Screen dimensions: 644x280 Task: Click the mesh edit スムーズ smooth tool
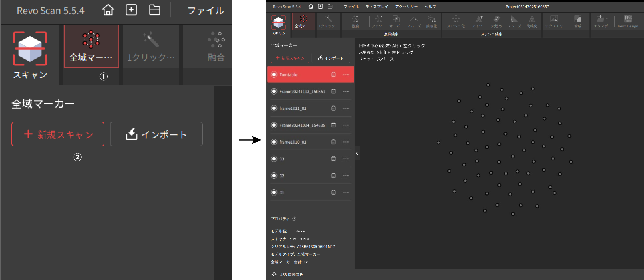[x=514, y=21]
